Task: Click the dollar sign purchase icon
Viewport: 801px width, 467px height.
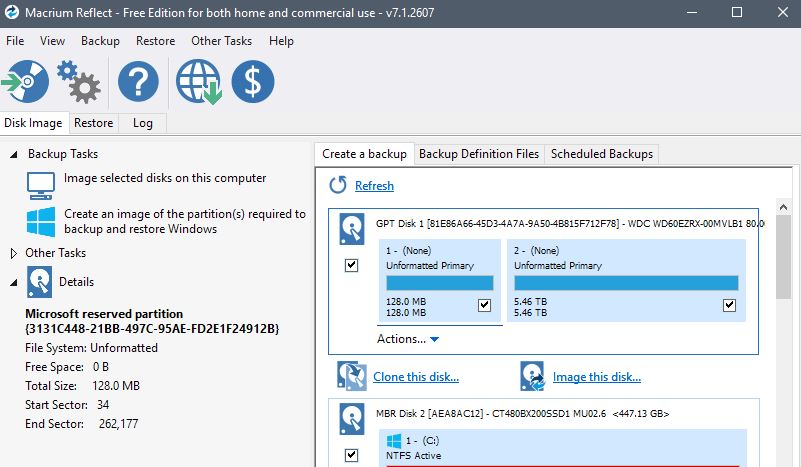Action: click(253, 82)
